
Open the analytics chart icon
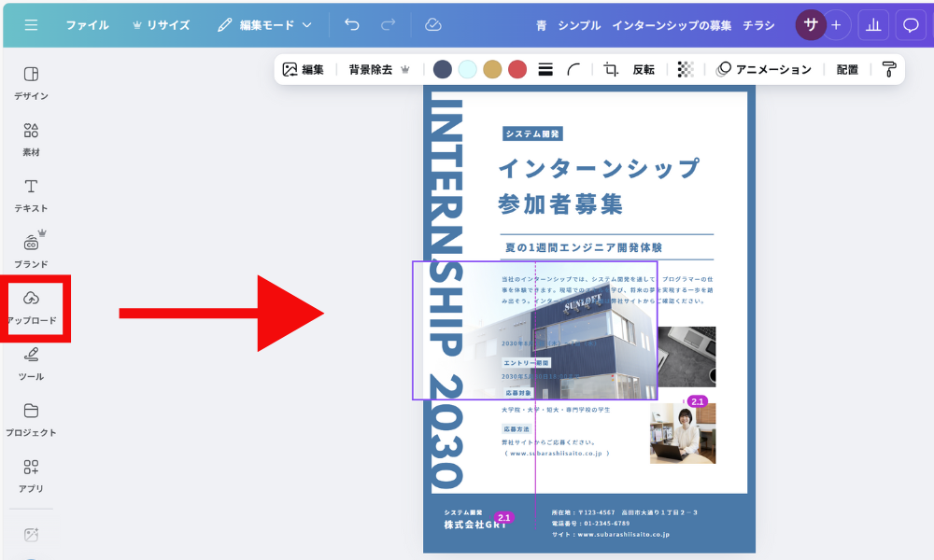coord(873,25)
